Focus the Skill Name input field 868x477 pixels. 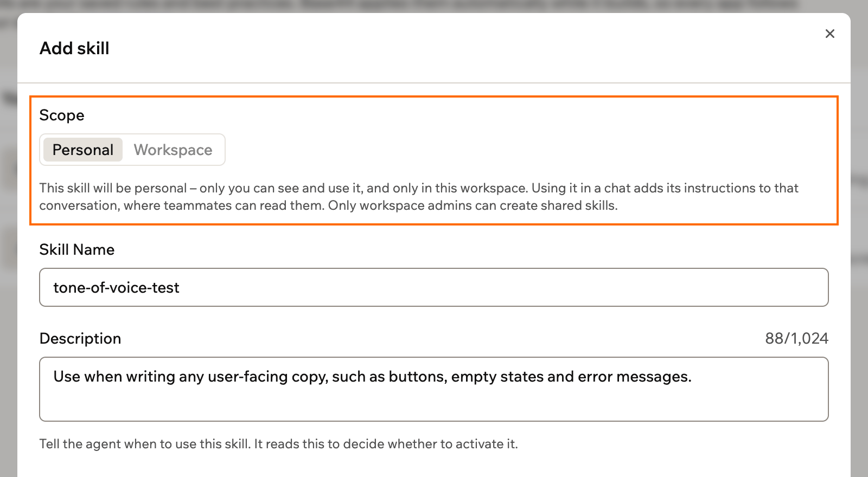[x=434, y=287]
